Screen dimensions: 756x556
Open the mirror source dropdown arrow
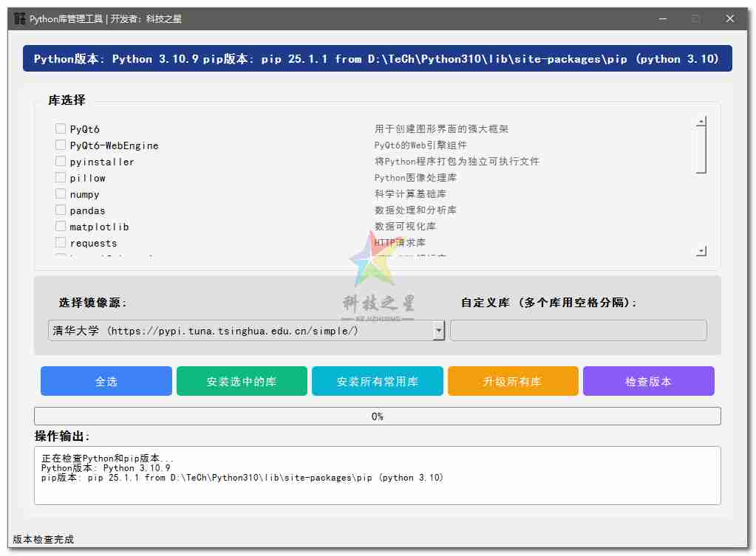tap(439, 331)
